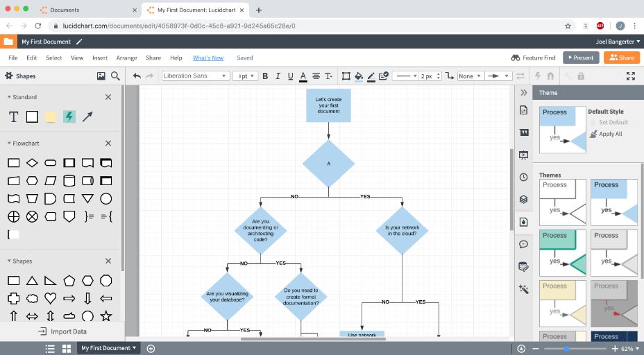Open the Select menu

[54, 58]
